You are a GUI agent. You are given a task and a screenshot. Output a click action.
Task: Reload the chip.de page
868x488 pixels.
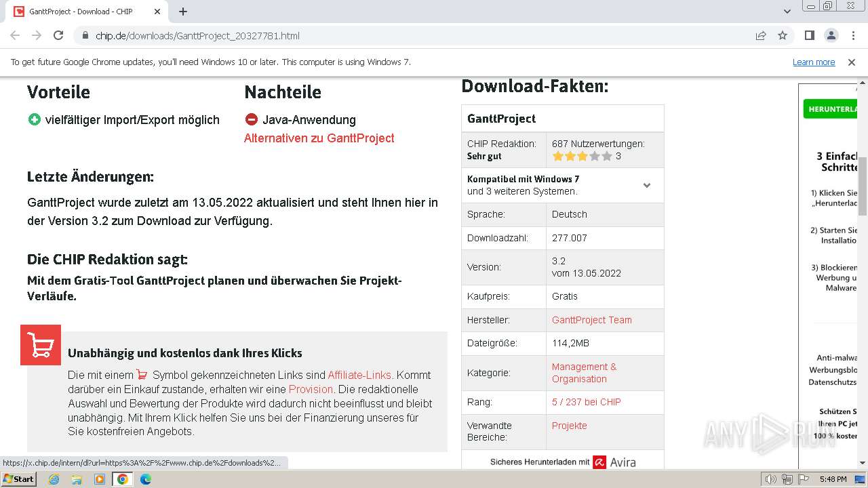pyautogui.click(x=58, y=36)
